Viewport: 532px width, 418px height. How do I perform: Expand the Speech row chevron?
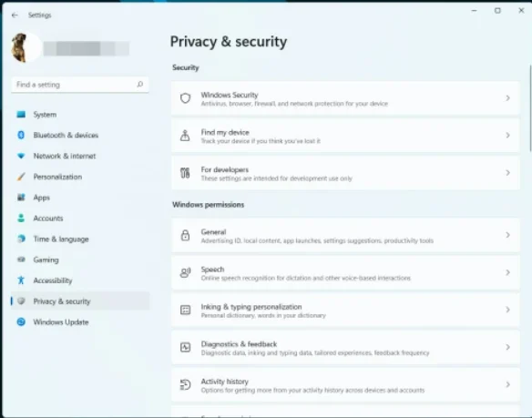pos(507,272)
